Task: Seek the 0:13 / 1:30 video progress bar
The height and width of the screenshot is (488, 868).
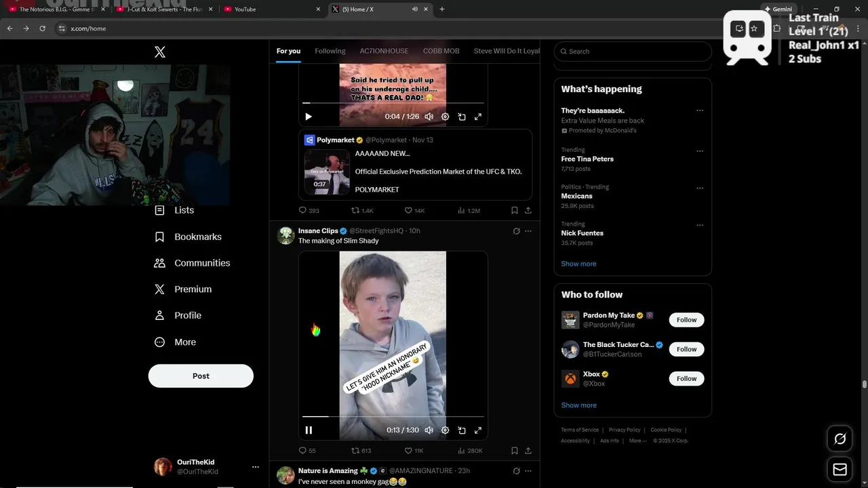Action: 393,416
